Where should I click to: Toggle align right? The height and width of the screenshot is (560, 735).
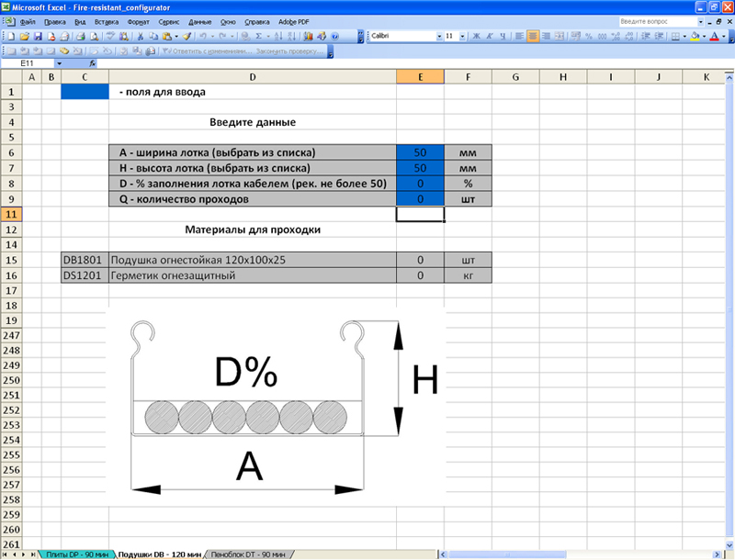pos(546,36)
